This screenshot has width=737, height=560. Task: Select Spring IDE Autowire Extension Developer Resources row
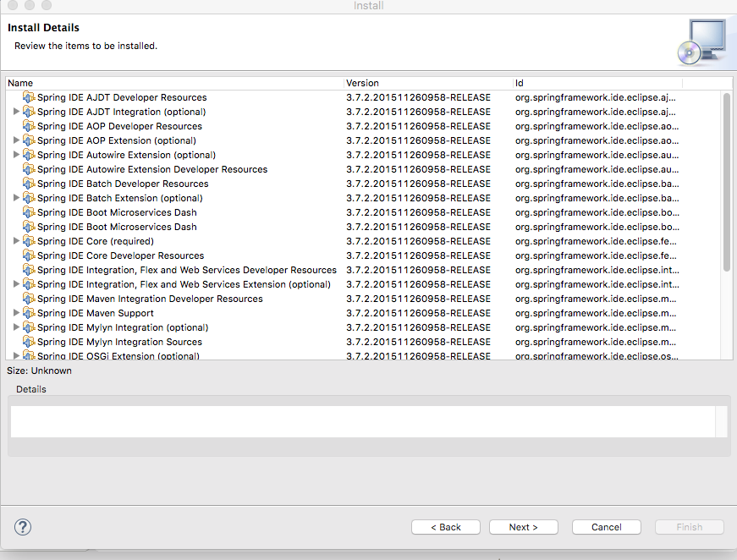pyautogui.click(x=363, y=169)
